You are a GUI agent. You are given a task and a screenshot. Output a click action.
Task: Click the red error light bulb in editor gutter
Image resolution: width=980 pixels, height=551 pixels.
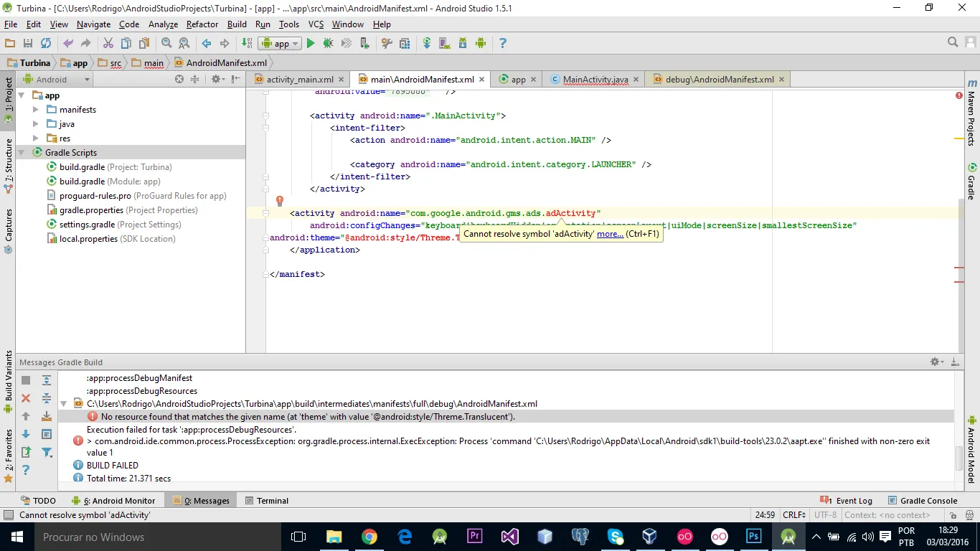tap(280, 202)
